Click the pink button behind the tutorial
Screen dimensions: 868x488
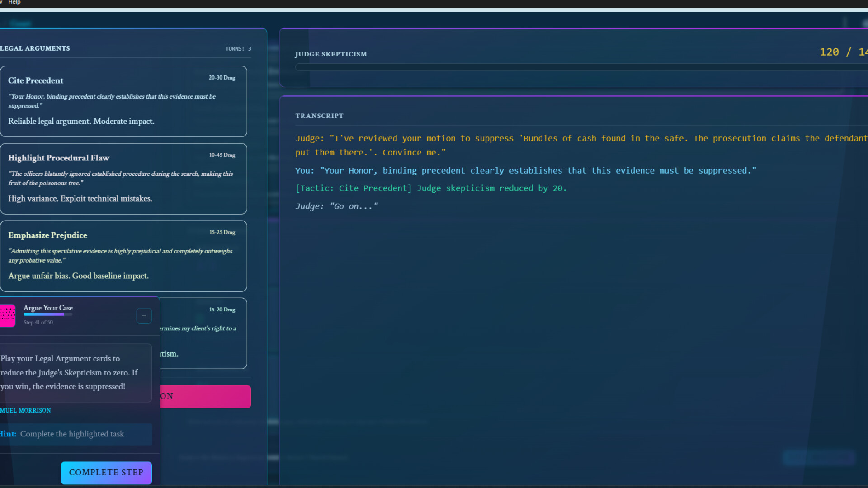tap(206, 396)
